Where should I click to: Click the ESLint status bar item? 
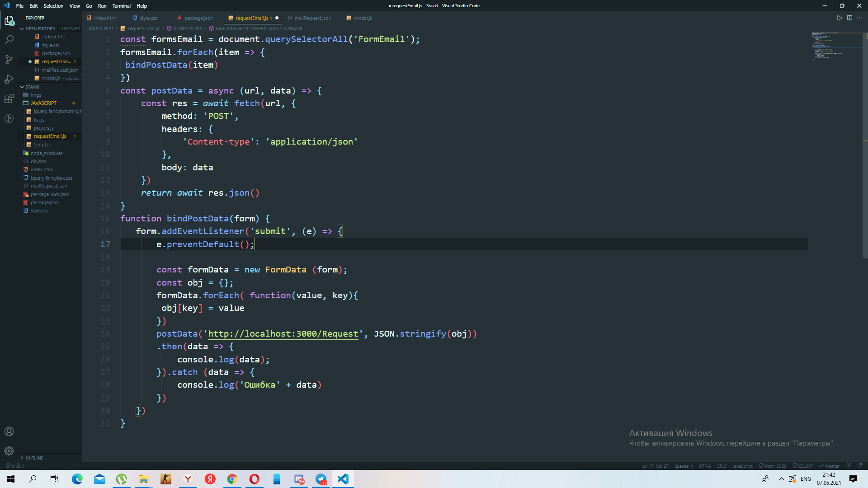[x=803, y=466]
